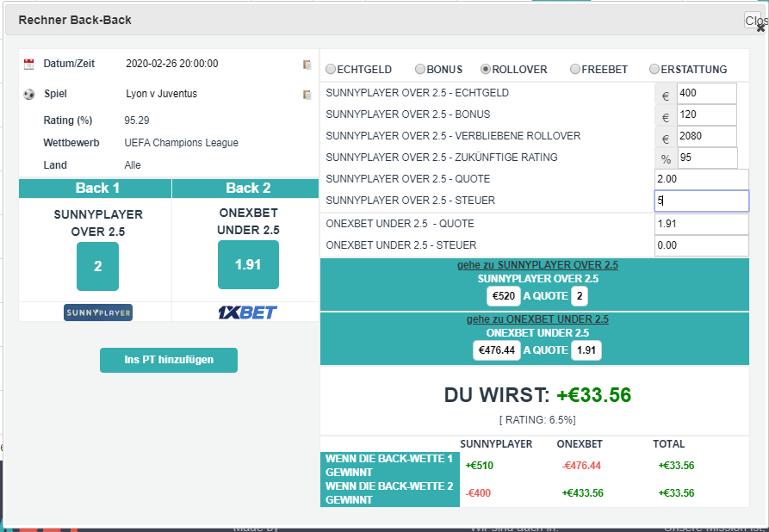Select the BONUS radio option
The width and height of the screenshot is (769, 532).
pyautogui.click(x=420, y=69)
